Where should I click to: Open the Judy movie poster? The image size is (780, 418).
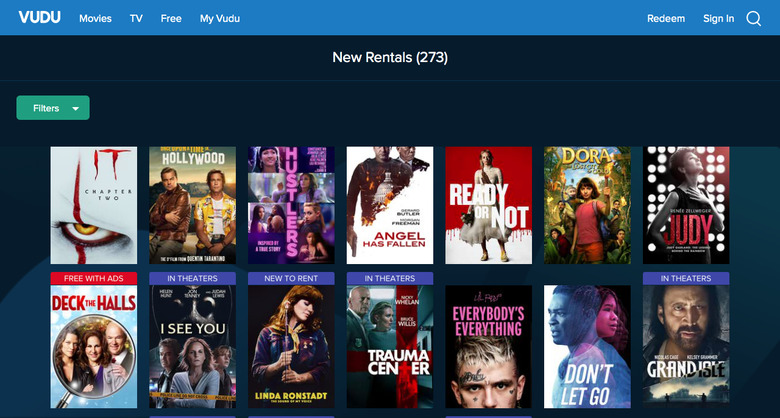pyautogui.click(x=686, y=205)
